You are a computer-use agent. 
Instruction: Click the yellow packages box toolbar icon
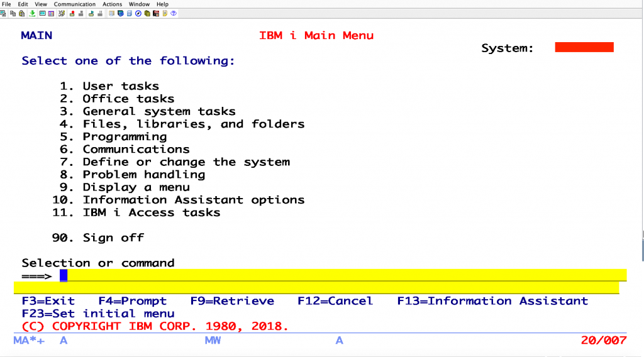pyautogui.click(x=147, y=13)
